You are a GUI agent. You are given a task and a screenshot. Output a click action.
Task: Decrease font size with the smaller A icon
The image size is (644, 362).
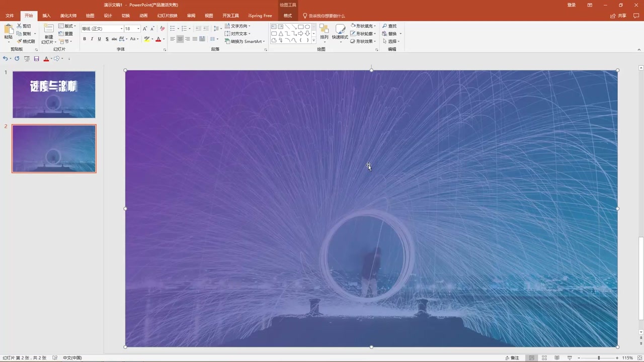(x=152, y=29)
